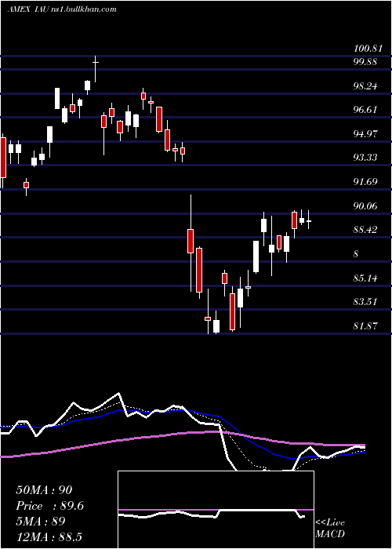Click the 81.87 price axis label
Screen dimensions: 392x549
(x=365, y=326)
